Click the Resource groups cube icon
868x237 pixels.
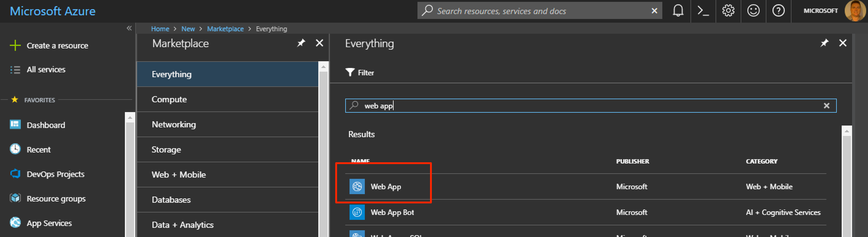coord(15,198)
